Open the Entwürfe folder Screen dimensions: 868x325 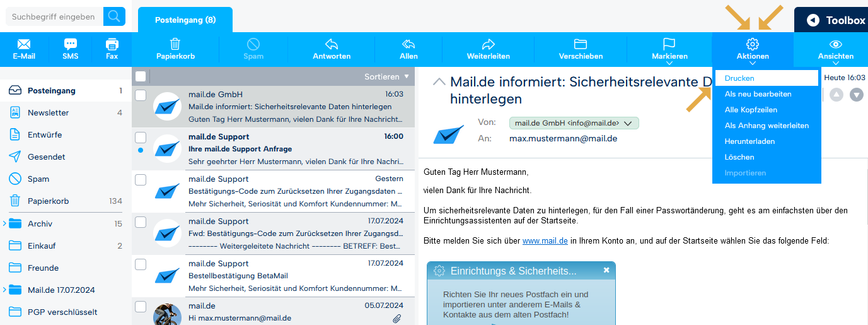coord(66,135)
